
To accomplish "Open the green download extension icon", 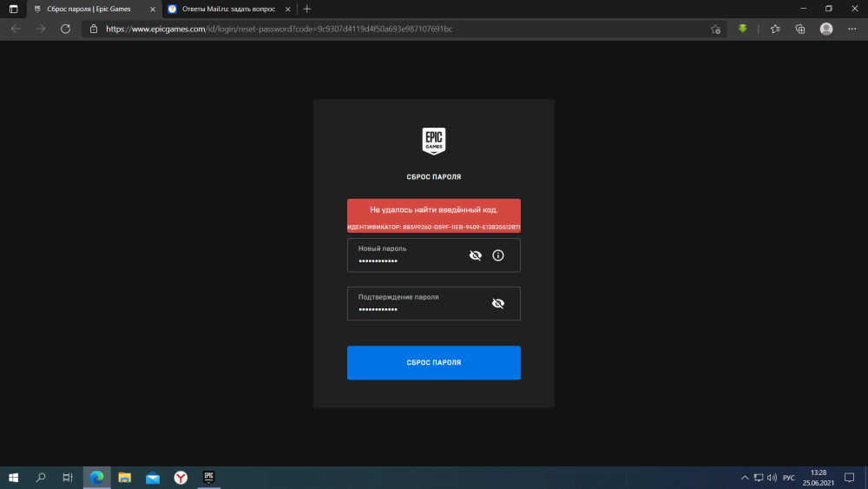I will pyautogui.click(x=742, y=29).
